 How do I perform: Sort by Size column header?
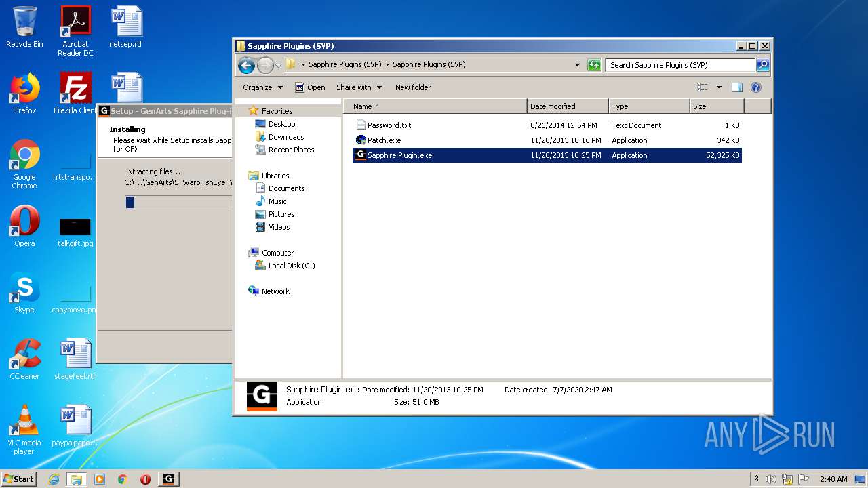[717, 106]
